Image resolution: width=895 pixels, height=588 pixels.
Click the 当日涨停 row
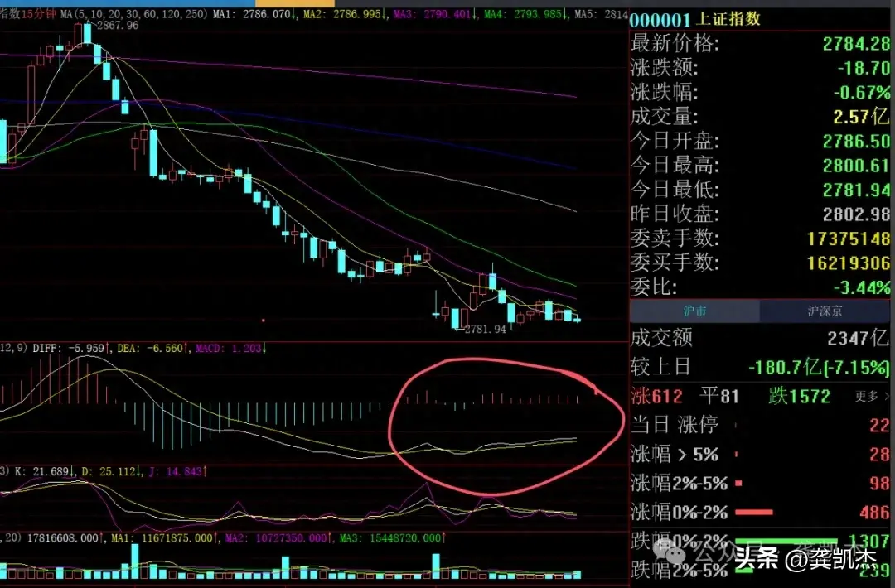(674, 425)
